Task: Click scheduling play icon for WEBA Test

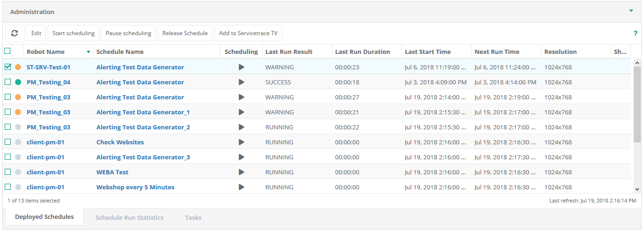Action: point(241,172)
